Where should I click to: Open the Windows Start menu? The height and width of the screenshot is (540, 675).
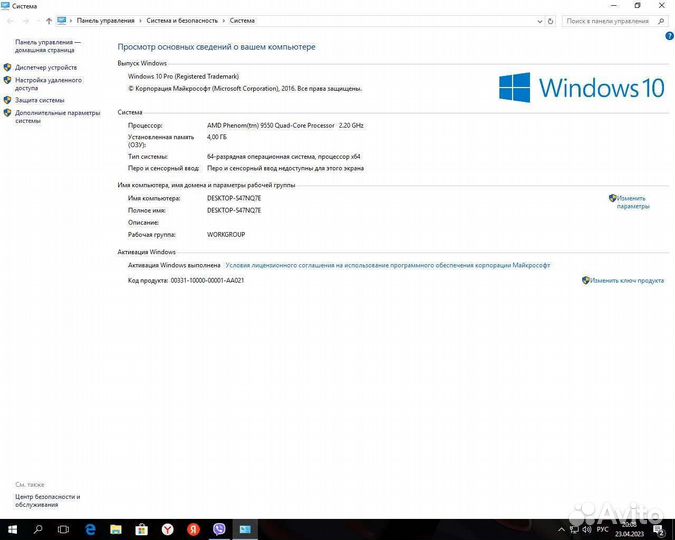click(12, 528)
